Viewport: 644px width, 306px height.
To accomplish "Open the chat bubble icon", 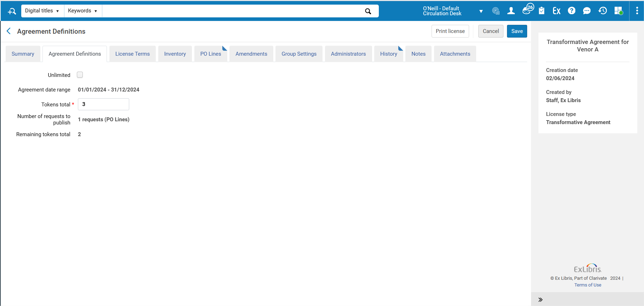I will coord(587,11).
